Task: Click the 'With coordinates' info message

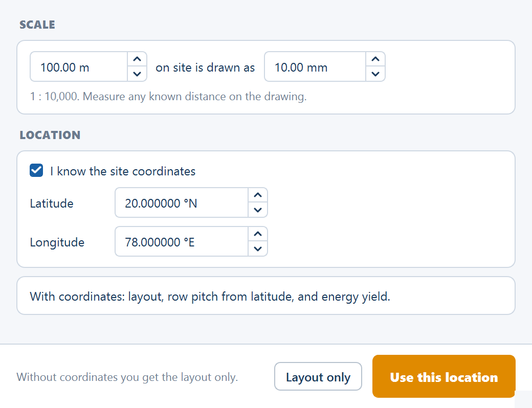Action: coord(266,296)
